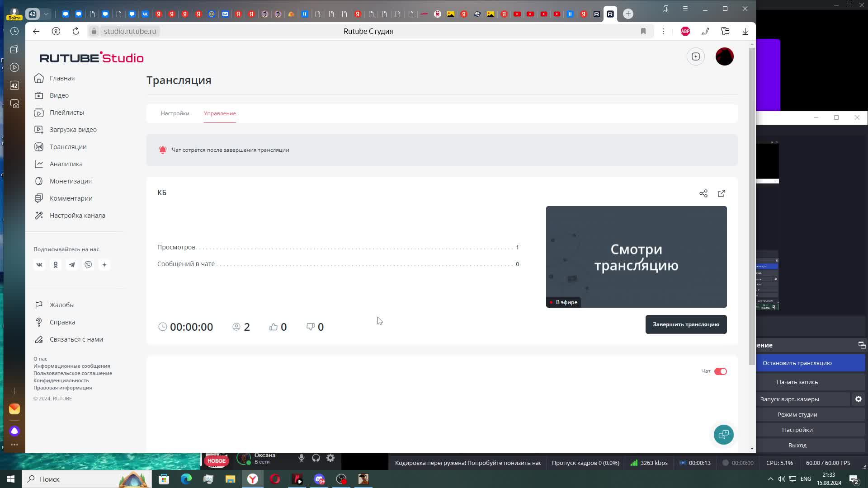This screenshot has height=488, width=868.
Task: Click Завершить трансляцию button
Action: coord(685,324)
